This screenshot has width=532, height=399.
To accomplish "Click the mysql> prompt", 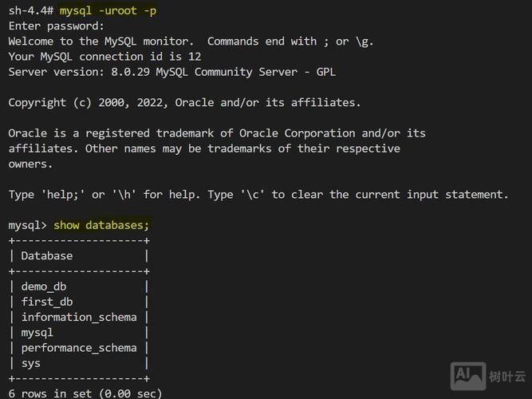I will (27, 225).
